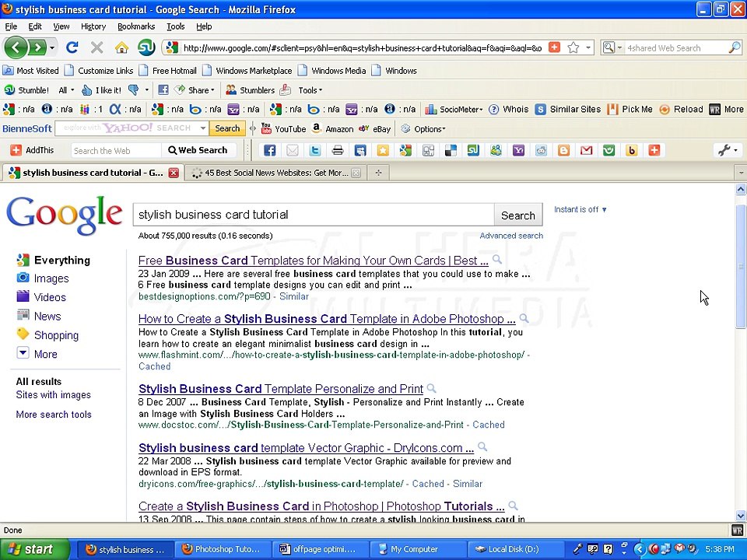This screenshot has width=747, height=560.
Task: Click the Facebook icon in StumbleUpon toolbar
Action: tap(163, 90)
